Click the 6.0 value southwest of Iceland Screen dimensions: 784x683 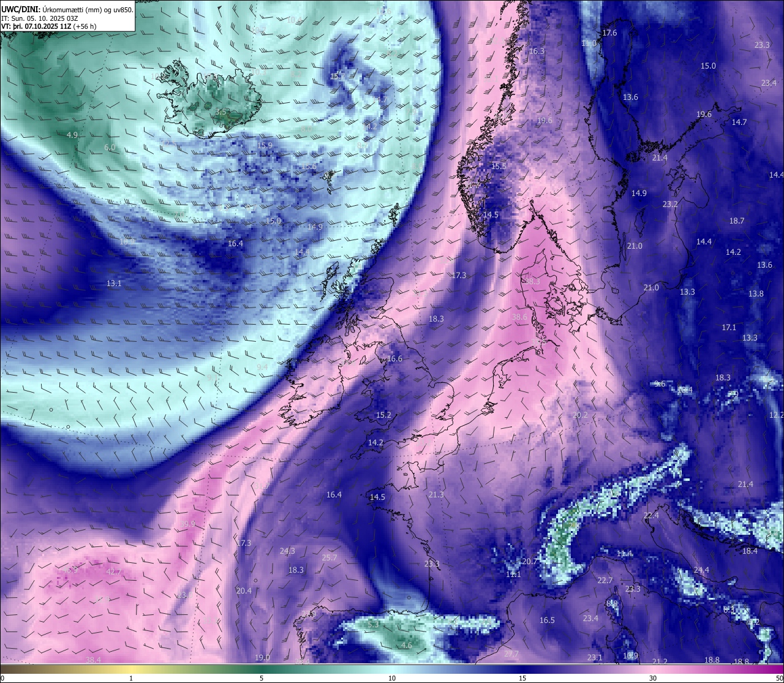[x=110, y=148]
